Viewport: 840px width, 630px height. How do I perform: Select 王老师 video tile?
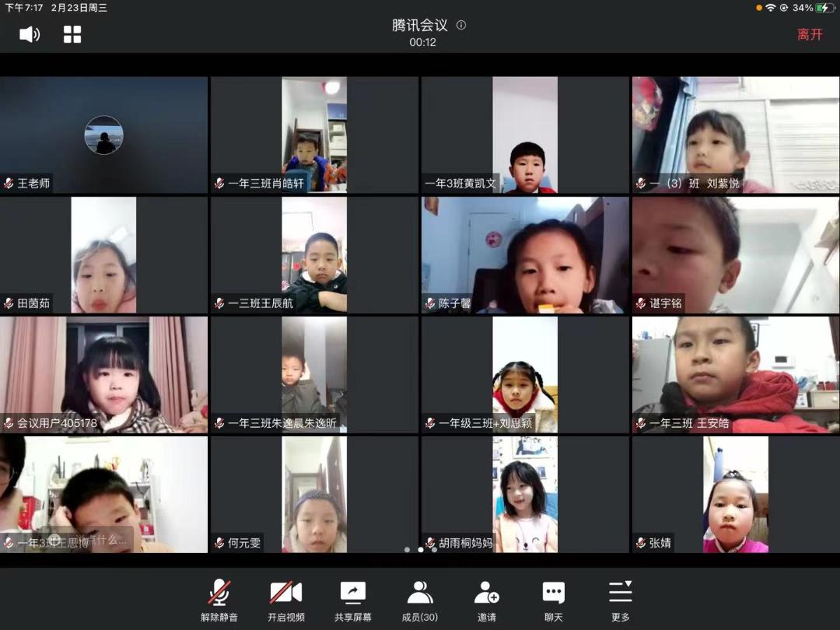(103, 134)
